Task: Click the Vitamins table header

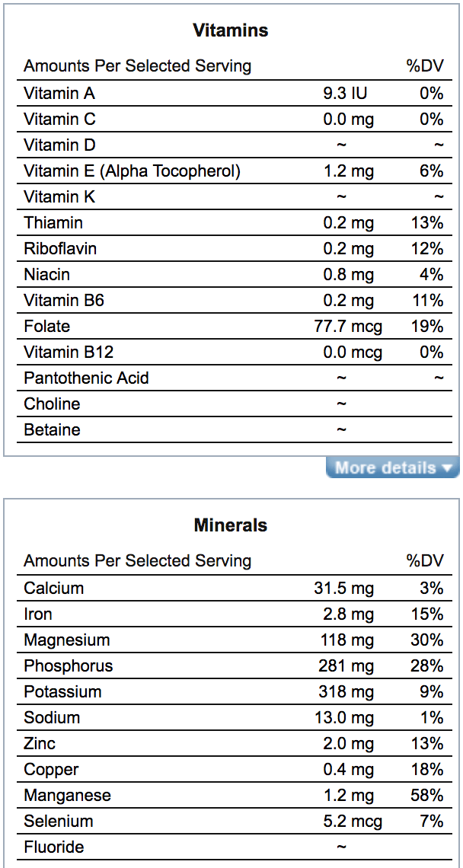Action: (x=231, y=30)
